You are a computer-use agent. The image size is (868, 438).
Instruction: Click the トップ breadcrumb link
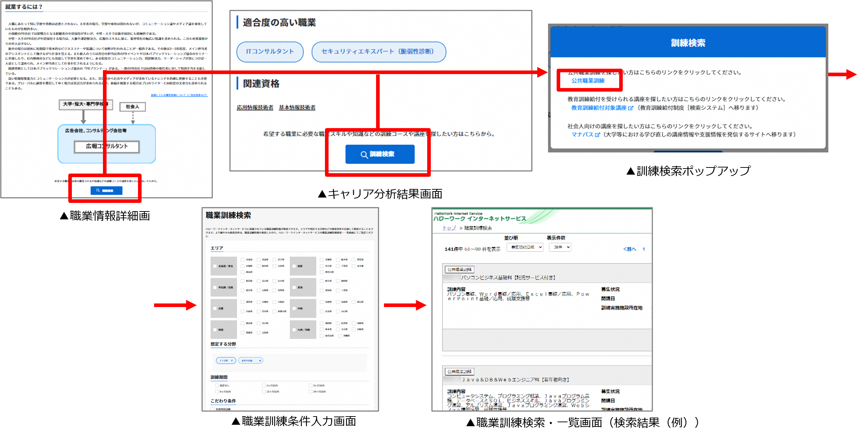pos(449,228)
